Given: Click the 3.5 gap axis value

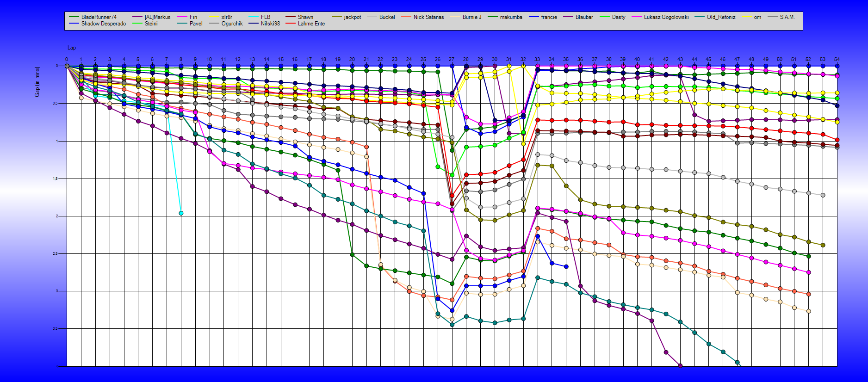Looking at the screenshot, I should (55, 328).
